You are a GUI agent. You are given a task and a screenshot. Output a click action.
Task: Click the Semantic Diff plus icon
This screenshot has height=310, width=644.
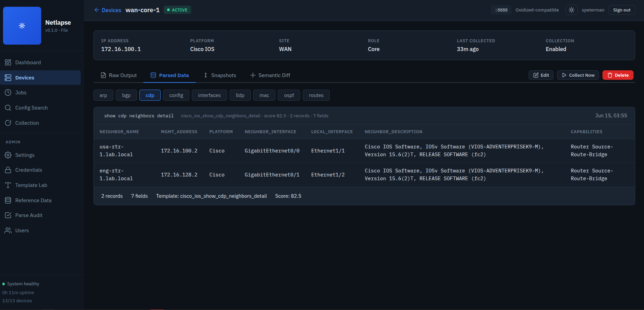tap(253, 75)
